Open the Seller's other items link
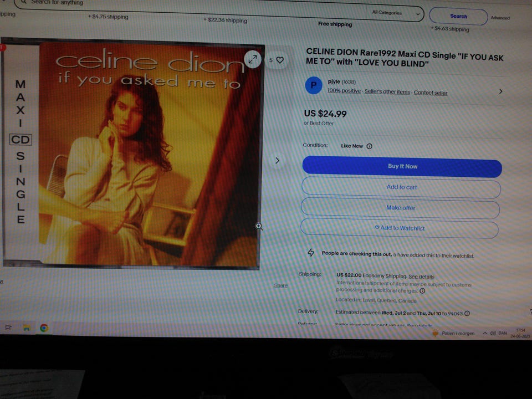 (387, 92)
